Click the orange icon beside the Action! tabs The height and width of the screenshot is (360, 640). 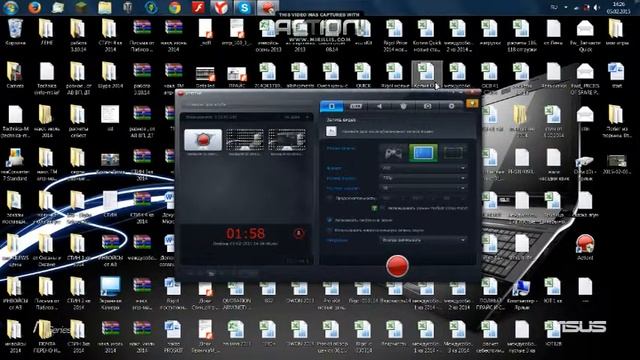(472, 104)
